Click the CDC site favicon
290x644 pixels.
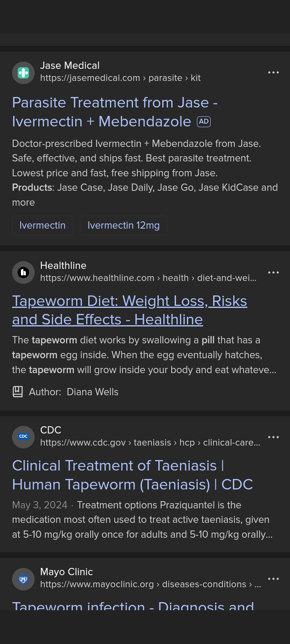coord(23,437)
